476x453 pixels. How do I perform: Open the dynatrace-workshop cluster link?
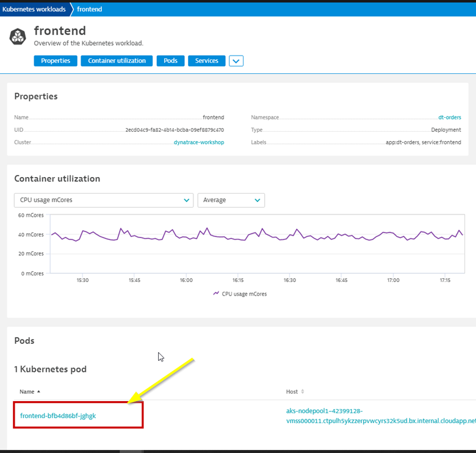point(198,142)
